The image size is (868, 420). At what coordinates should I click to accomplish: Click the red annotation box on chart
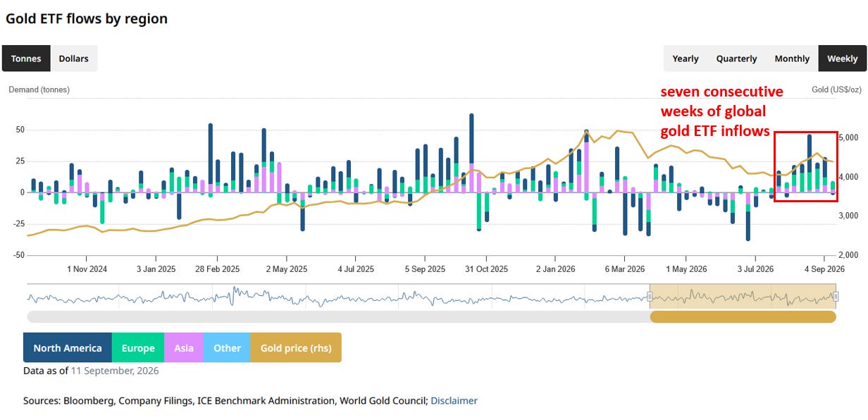coord(806,166)
